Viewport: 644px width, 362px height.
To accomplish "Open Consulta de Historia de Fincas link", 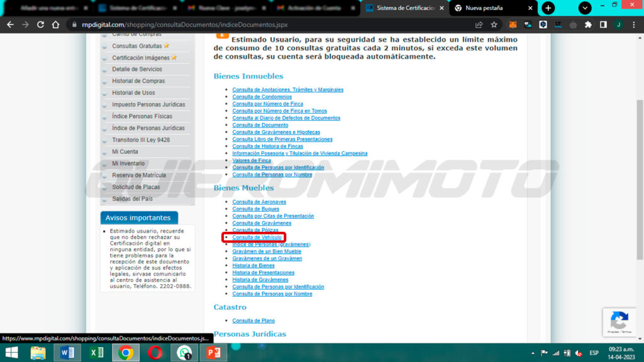I will pos(268,146).
